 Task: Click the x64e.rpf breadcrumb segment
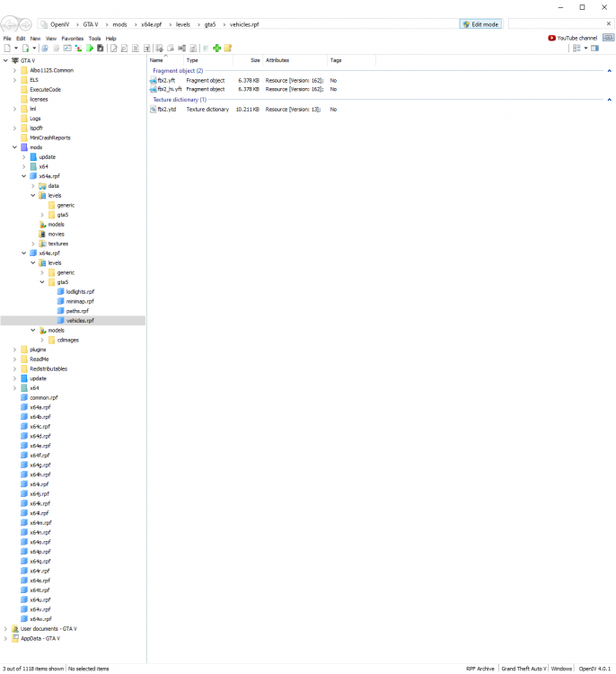151,24
